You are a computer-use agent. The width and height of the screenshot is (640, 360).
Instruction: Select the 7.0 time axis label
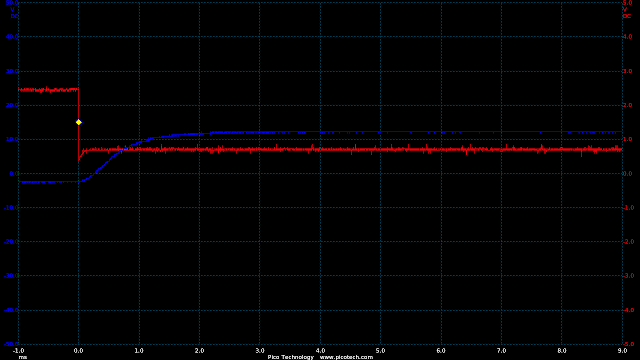[x=501, y=351]
